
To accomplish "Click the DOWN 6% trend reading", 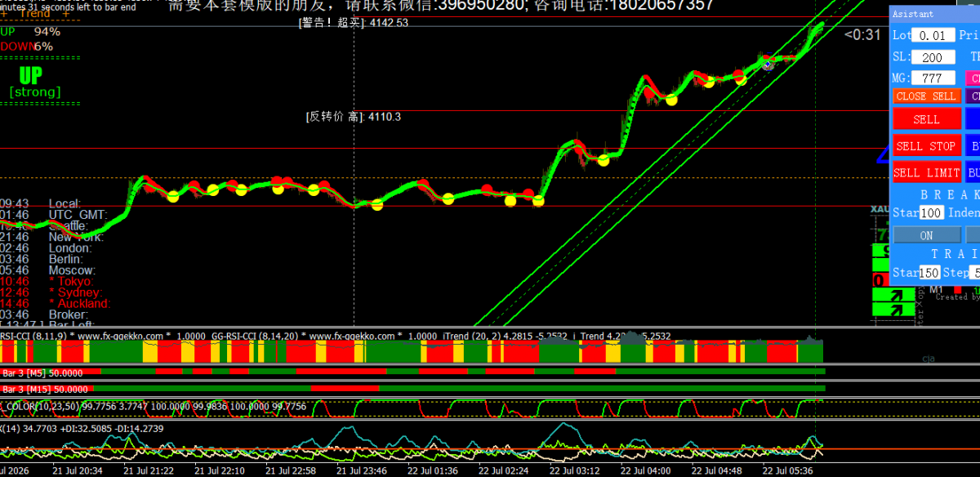I will (x=27, y=47).
